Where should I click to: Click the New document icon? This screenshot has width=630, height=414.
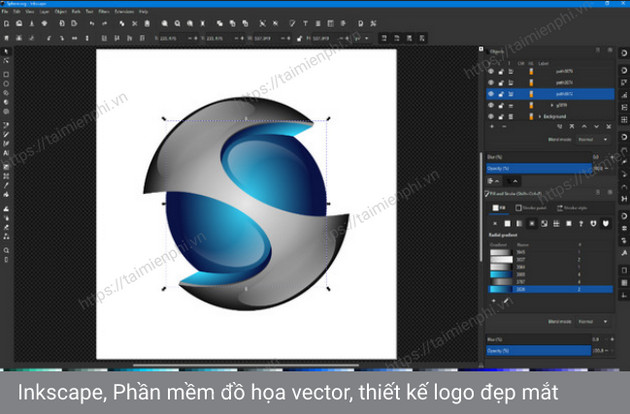pyautogui.click(x=6, y=24)
